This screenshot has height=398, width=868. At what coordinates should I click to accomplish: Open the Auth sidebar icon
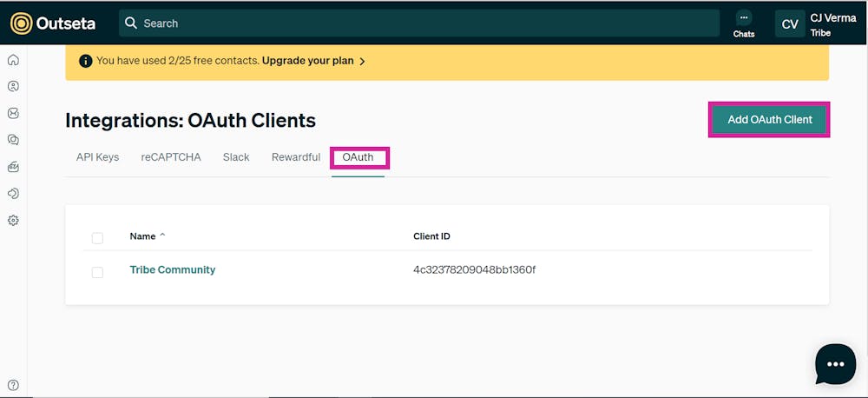13,194
